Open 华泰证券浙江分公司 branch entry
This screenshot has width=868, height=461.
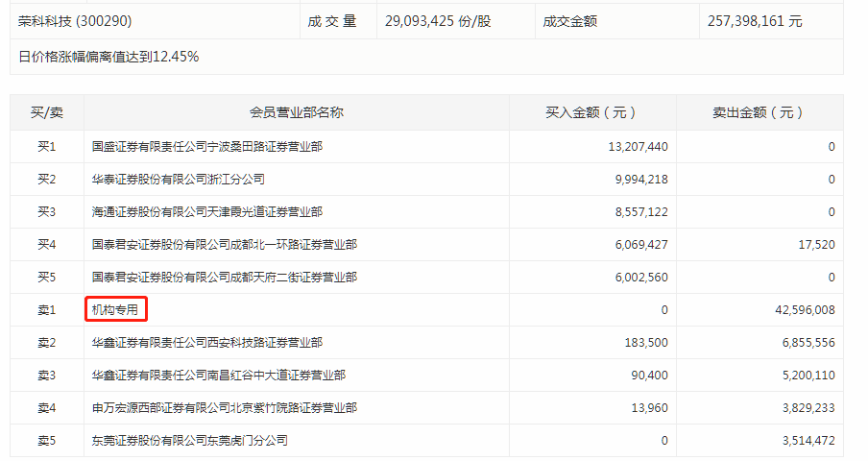tap(178, 180)
